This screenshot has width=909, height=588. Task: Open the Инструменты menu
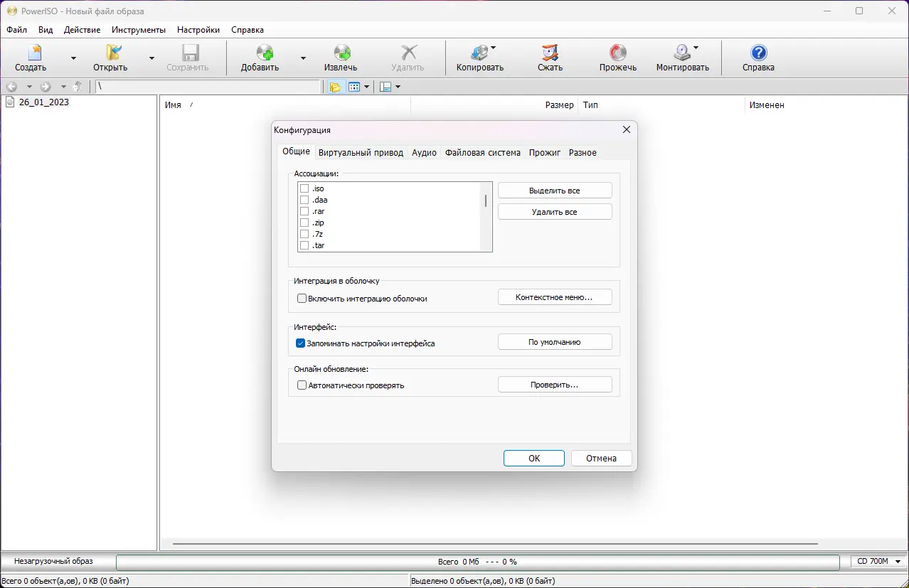[x=139, y=30]
